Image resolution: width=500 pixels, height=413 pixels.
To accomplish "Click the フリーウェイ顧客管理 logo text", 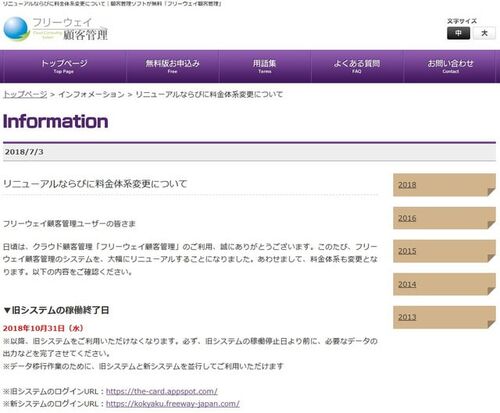I will pyautogui.click(x=70, y=29).
